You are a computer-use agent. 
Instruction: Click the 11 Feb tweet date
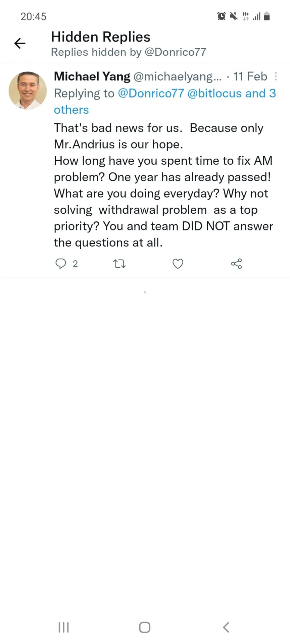coord(250,76)
